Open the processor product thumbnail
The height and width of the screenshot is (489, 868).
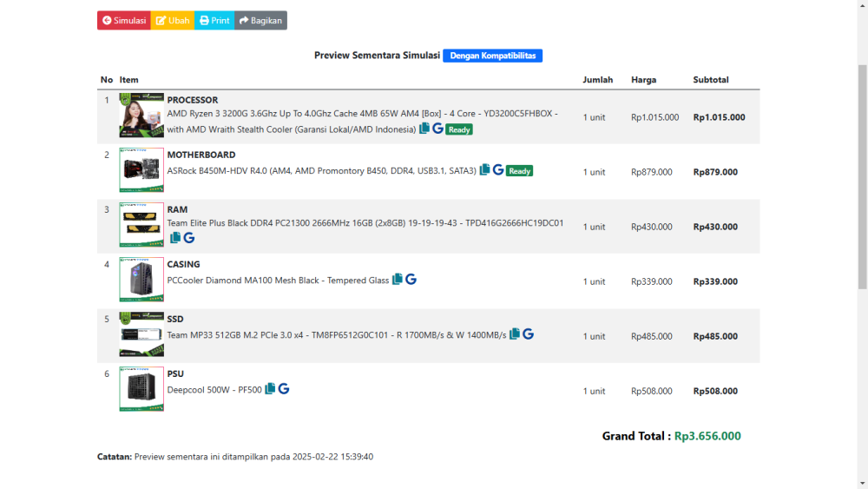(141, 116)
